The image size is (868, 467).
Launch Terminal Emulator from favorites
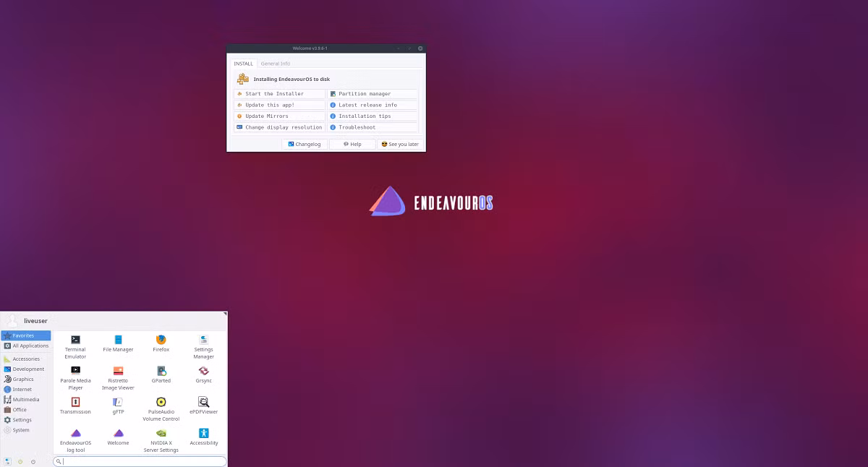(75, 347)
